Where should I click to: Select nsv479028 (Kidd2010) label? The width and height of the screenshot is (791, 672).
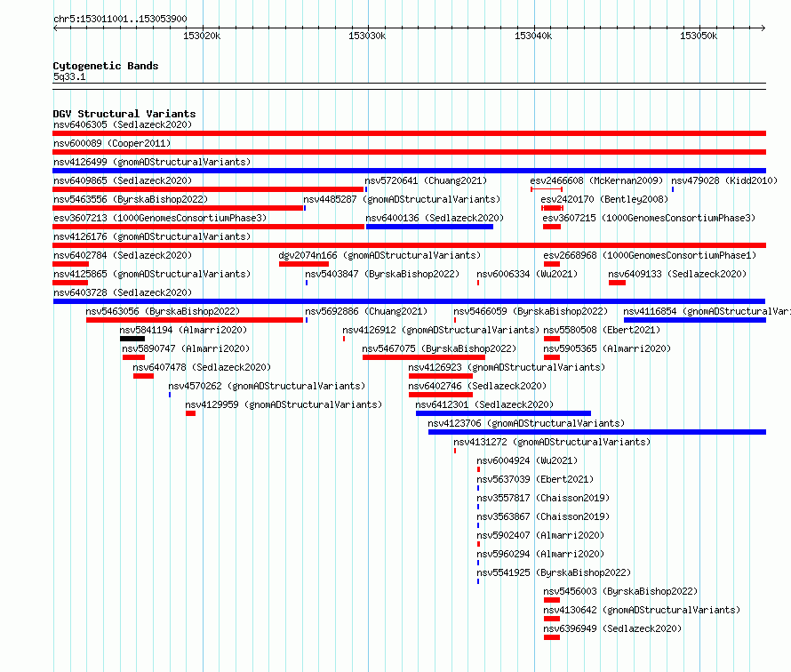click(724, 180)
